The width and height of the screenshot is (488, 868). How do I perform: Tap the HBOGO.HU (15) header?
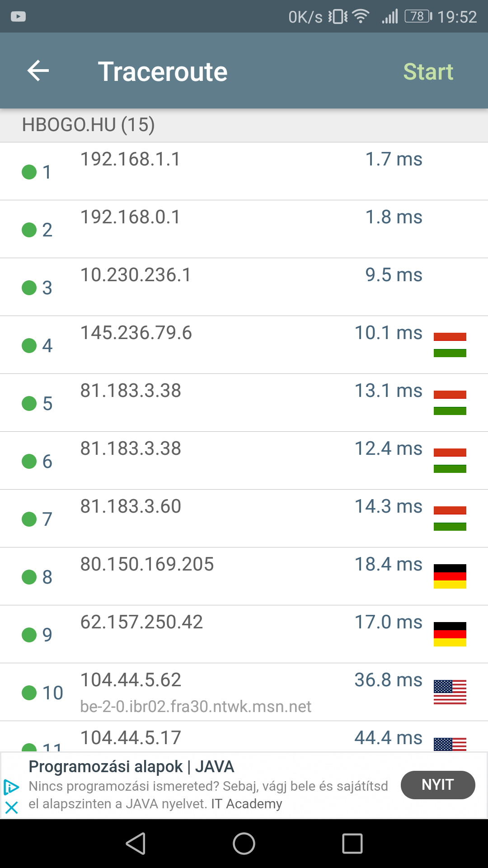[x=89, y=125]
